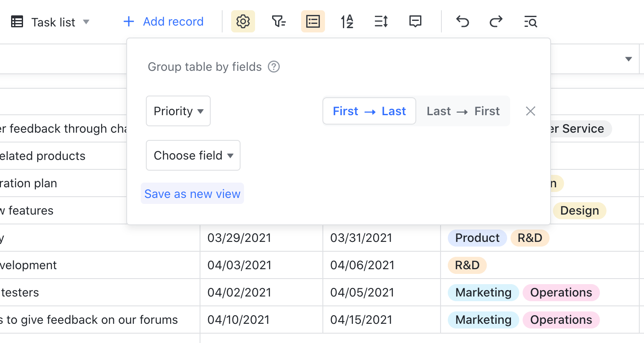
Task: Open the field settings gear icon
Action: [243, 21]
